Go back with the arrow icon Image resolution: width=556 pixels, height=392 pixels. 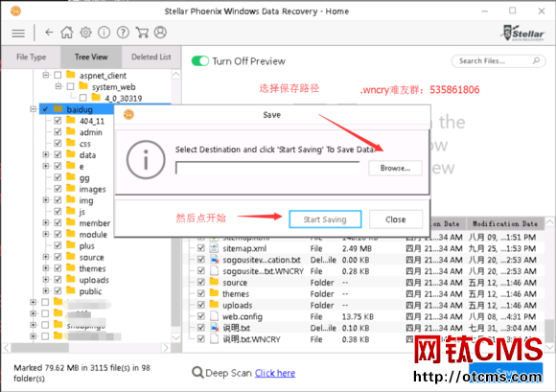[49, 33]
